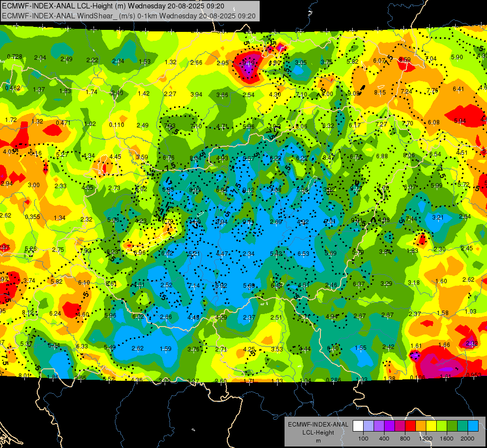Click the value 9.19 on purple area
The height and width of the screenshot is (448, 487).
coord(248,63)
